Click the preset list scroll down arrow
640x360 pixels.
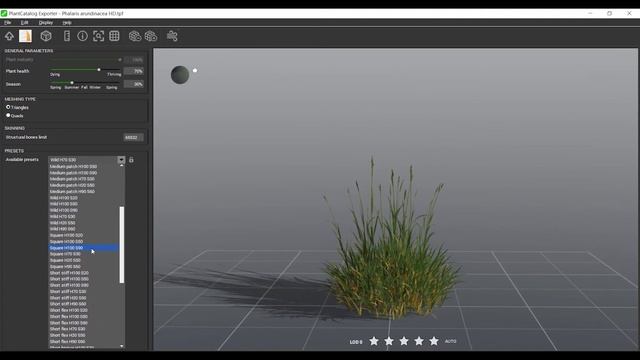coord(122,346)
